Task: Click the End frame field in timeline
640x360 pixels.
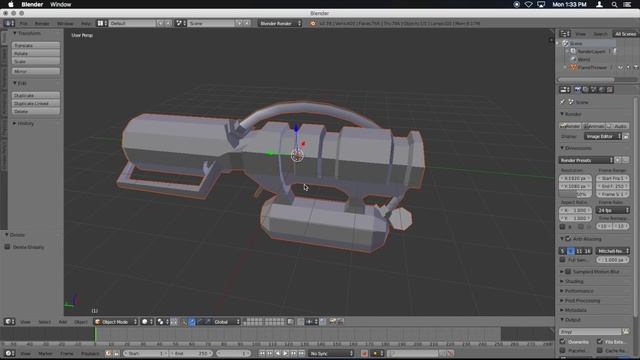Action: click(191, 353)
